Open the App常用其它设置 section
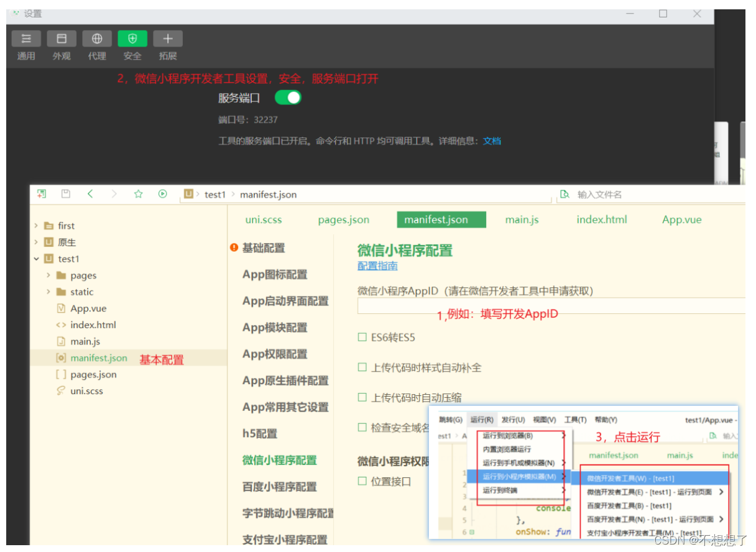The image size is (756, 552). coord(285,407)
